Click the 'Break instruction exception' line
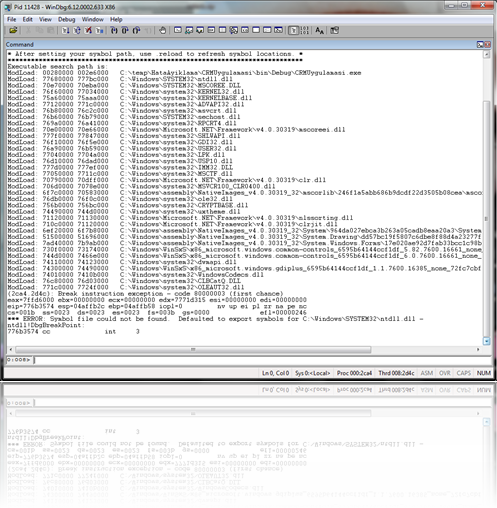This screenshot has width=497, height=508. pos(145,294)
